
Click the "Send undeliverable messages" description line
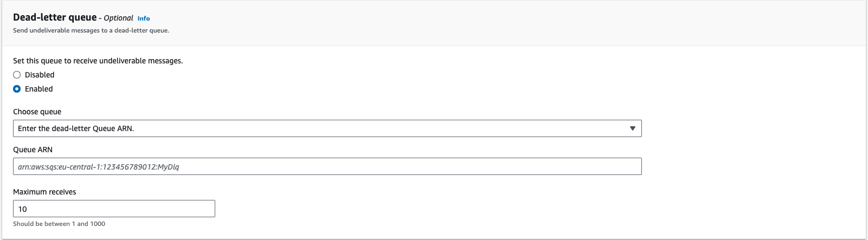coord(91,30)
